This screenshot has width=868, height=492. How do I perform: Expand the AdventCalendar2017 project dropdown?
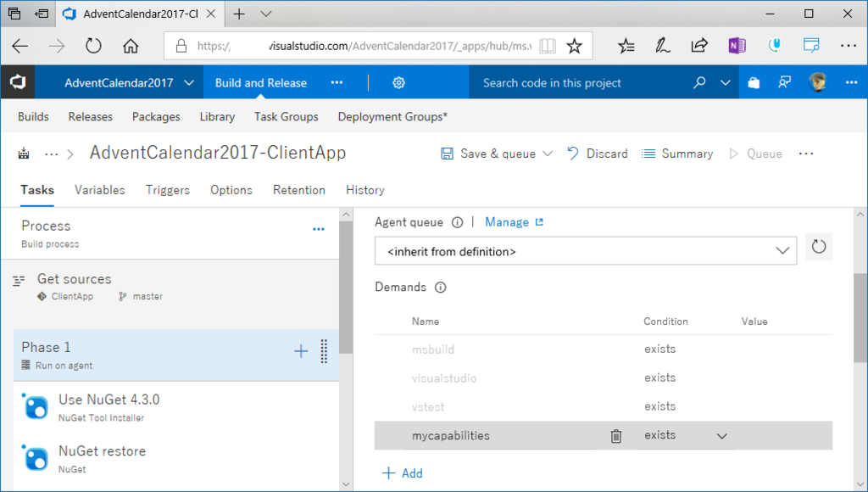tap(189, 83)
